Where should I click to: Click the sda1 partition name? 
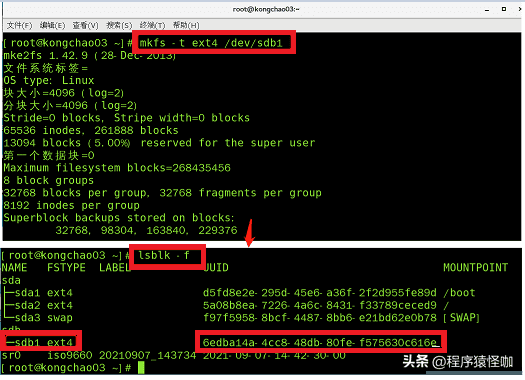pyautogui.click(x=27, y=293)
